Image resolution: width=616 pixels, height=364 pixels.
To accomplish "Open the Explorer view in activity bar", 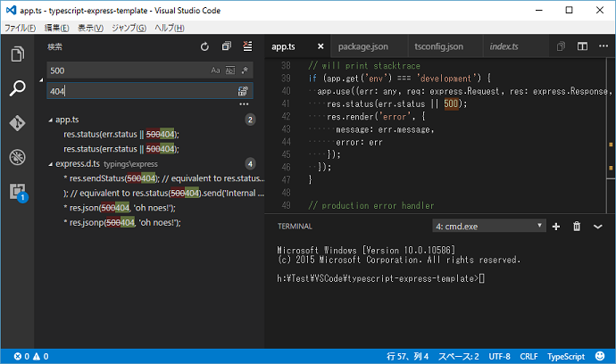I will tap(17, 54).
